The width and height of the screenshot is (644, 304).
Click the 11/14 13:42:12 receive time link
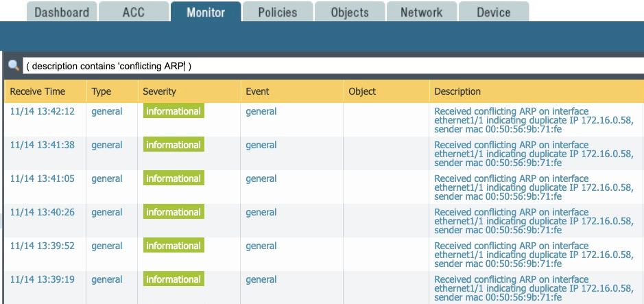(x=43, y=111)
